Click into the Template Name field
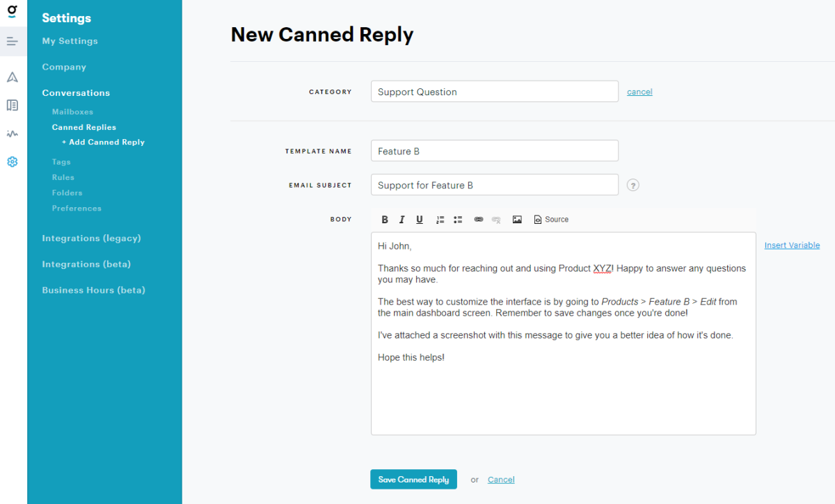 pyautogui.click(x=495, y=151)
